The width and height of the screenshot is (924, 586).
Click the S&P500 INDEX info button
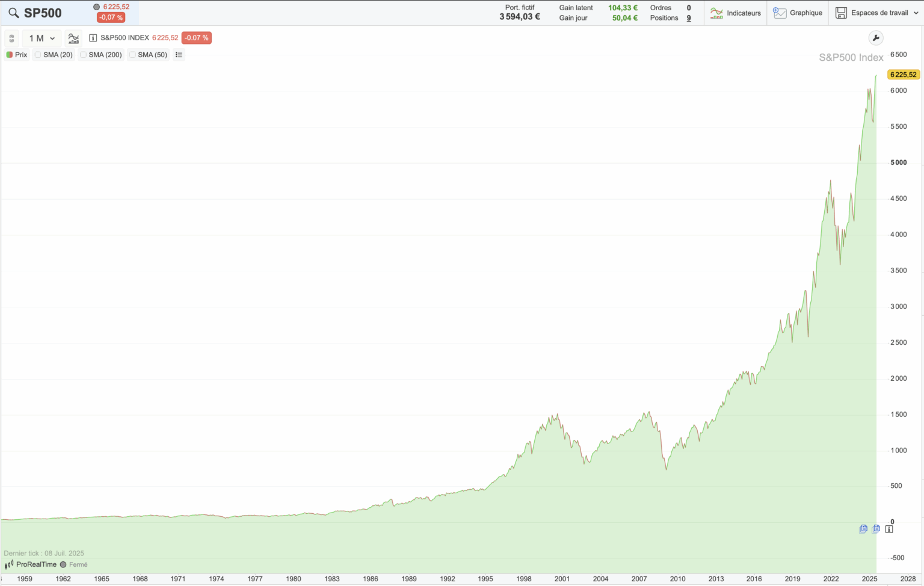pos(93,38)
